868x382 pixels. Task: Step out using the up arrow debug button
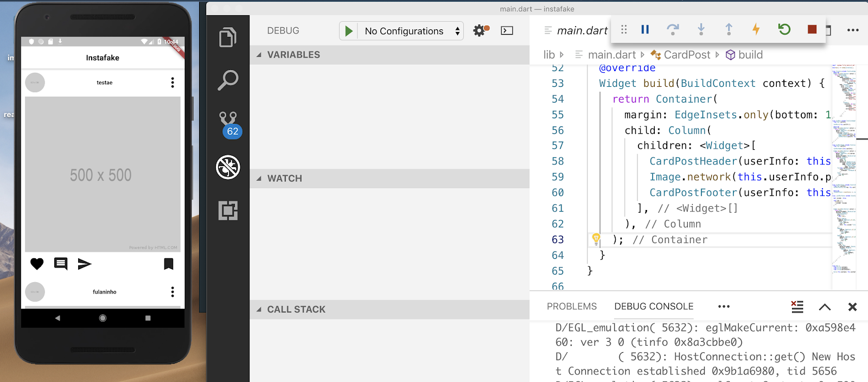[x=729, y=29]
